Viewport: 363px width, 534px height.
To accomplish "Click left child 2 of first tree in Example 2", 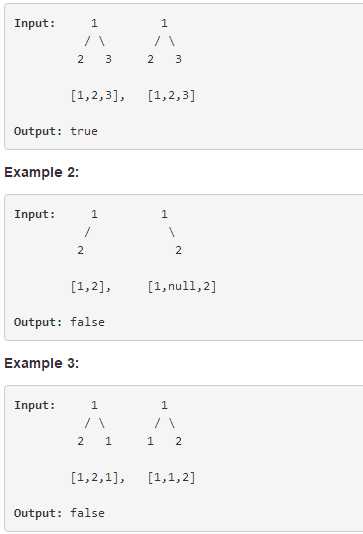I will [80, 250].
